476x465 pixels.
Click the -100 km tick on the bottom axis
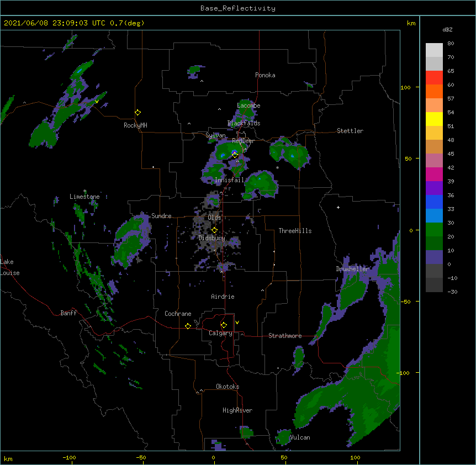(x=69, y=457)
